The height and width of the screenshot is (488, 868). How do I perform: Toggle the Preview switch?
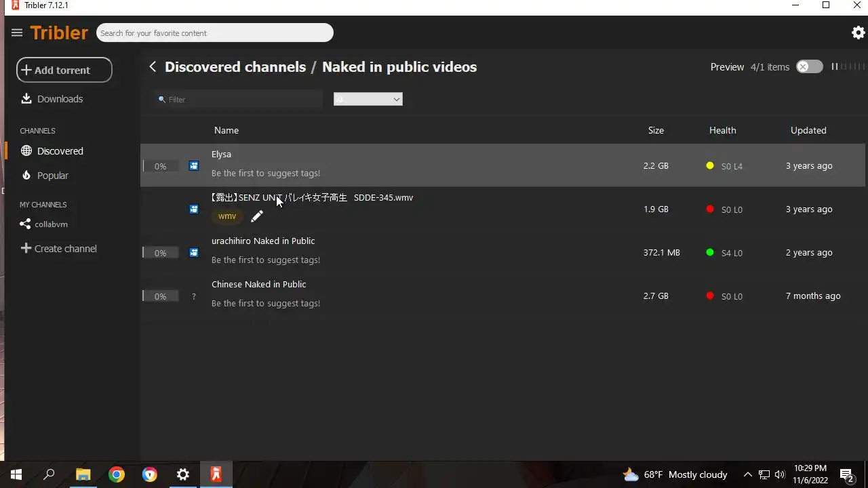(809, 66)
